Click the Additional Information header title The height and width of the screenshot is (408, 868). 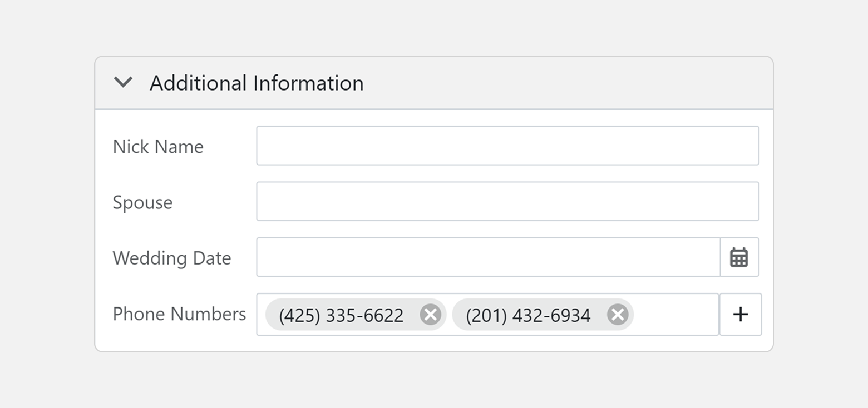(x=257, y=83)
